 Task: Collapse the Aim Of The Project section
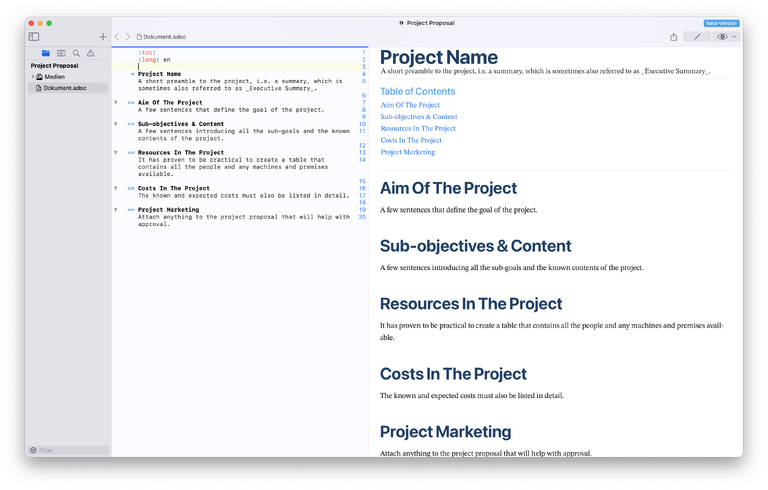[x=116, y=103]
